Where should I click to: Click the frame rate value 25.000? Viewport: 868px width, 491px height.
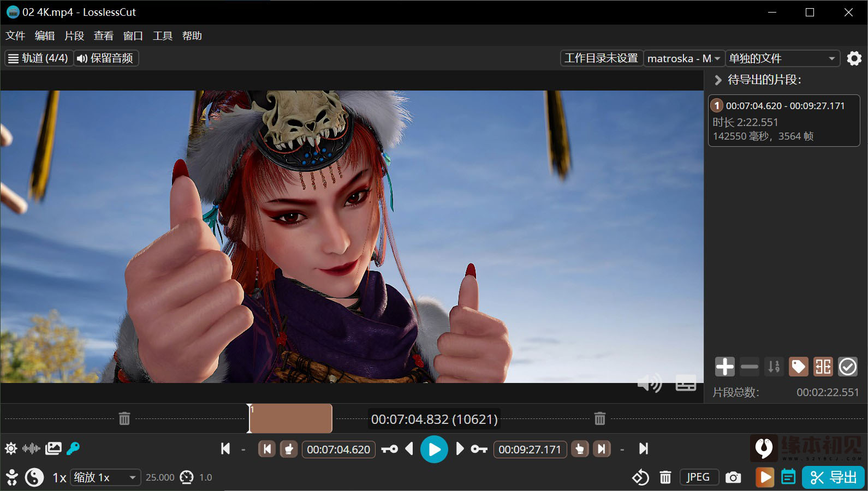click(x=160, y=477)
